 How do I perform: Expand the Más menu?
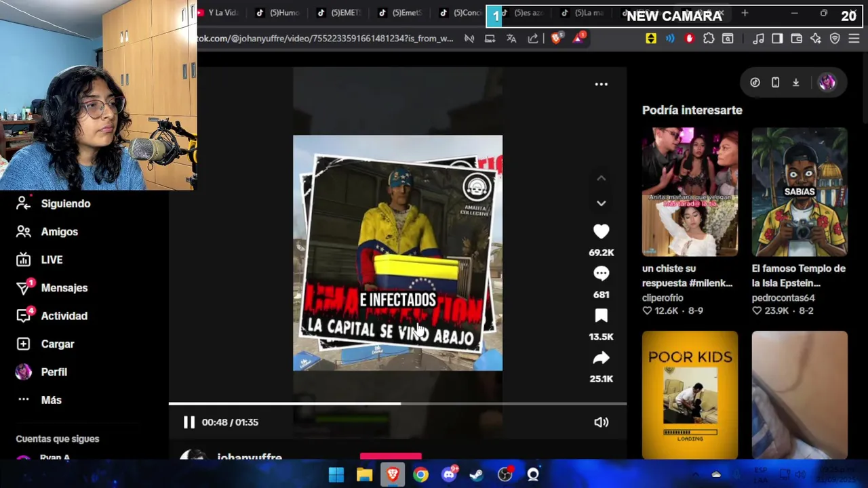[51, 400]
